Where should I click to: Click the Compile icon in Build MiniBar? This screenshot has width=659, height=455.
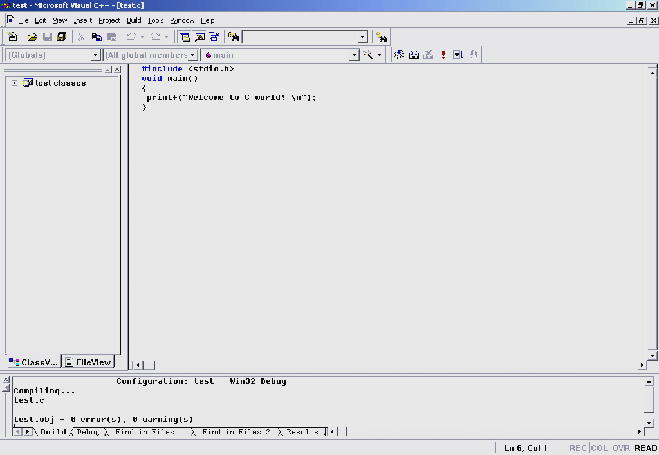[399, 55]
